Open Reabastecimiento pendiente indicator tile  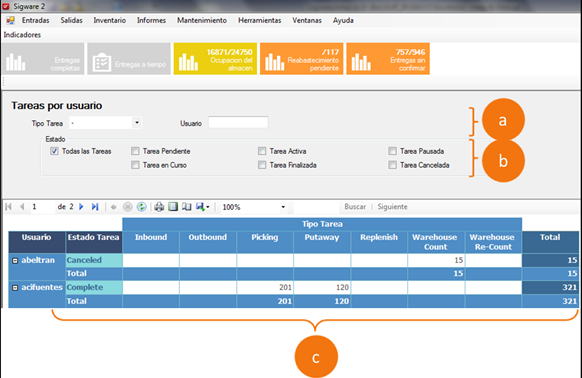click(301, 59)
